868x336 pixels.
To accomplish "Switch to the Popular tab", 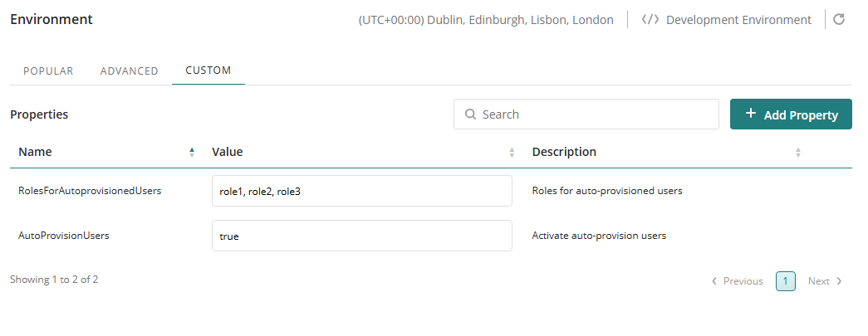I will click(48, 71).
